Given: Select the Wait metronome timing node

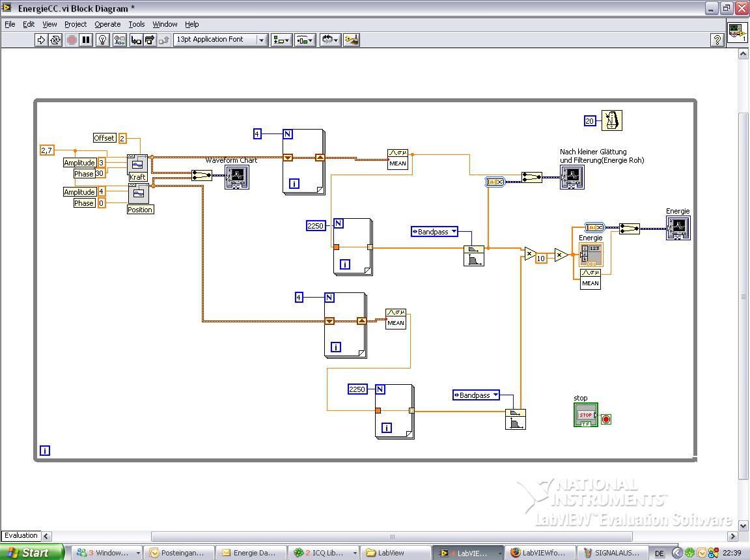Looking at the screenshot, I should point(612,120).
